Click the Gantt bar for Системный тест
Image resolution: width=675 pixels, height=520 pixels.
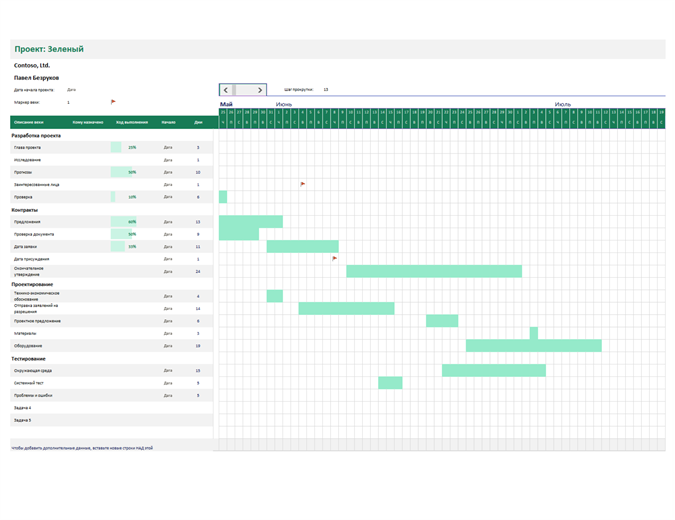click(390, 383)
